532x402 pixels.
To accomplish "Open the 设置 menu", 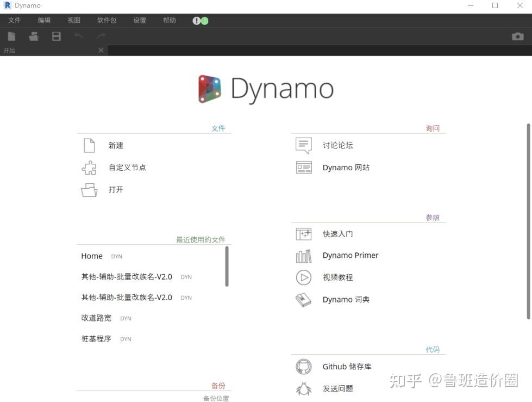I will tap(139, 20).
